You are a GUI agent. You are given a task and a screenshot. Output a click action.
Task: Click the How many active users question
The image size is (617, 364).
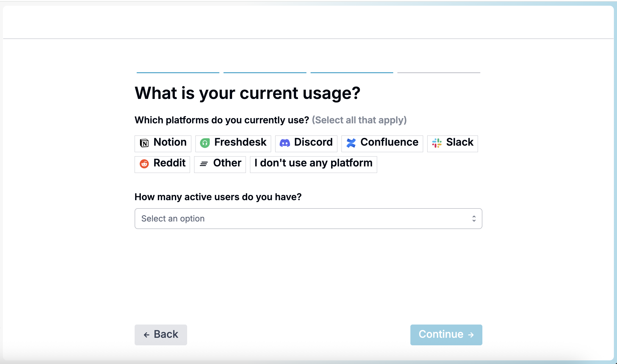pos(218,197)
